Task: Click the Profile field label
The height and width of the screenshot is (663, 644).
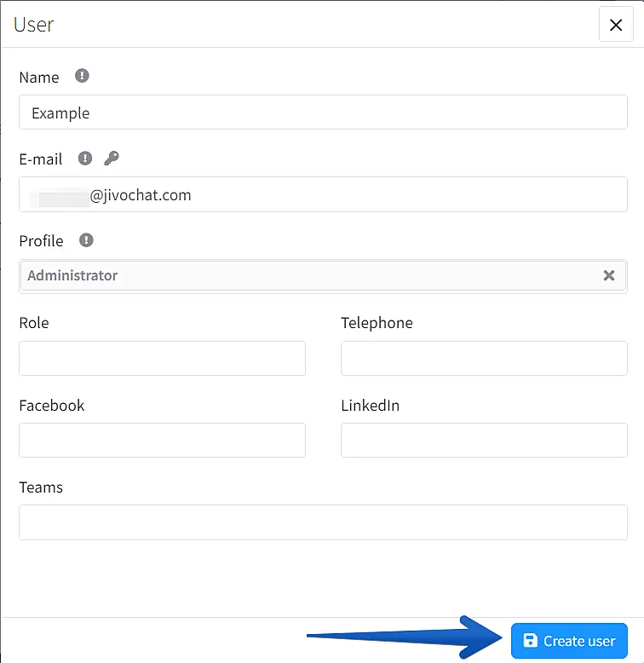Action: point(41,241)
